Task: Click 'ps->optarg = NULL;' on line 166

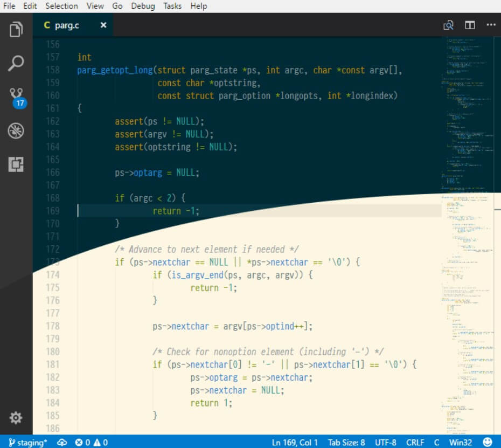Action: coord(157,173)
